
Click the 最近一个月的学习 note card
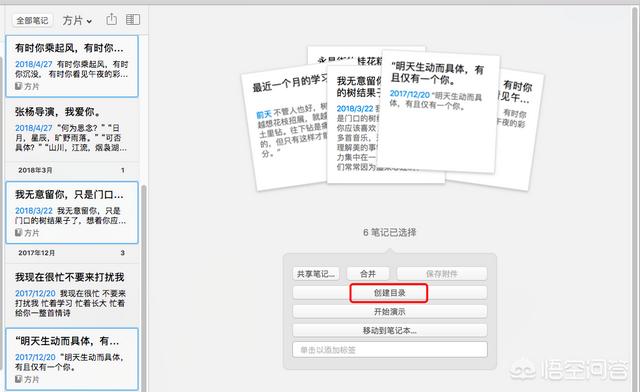tap(288, 131)
